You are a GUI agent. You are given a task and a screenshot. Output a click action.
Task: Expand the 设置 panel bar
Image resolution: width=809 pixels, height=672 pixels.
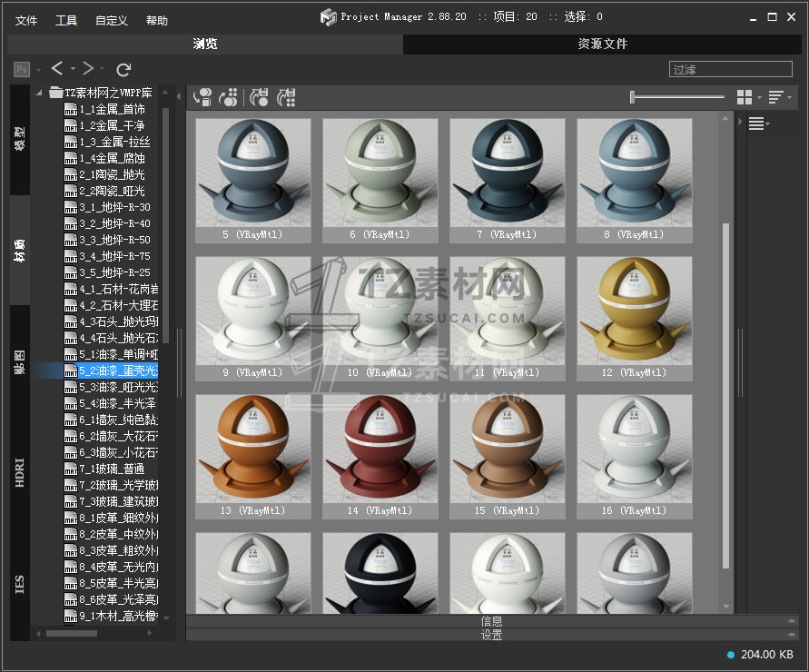click(x=491, y=635)
